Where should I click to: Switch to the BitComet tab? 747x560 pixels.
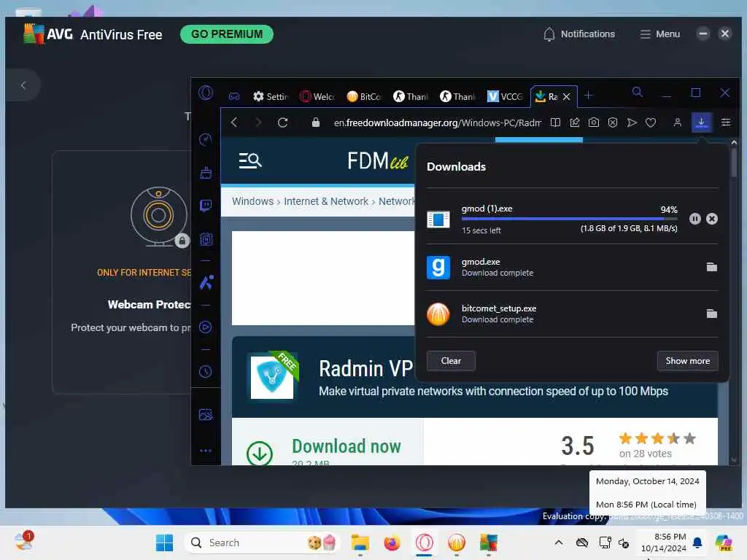pos(364,97)
